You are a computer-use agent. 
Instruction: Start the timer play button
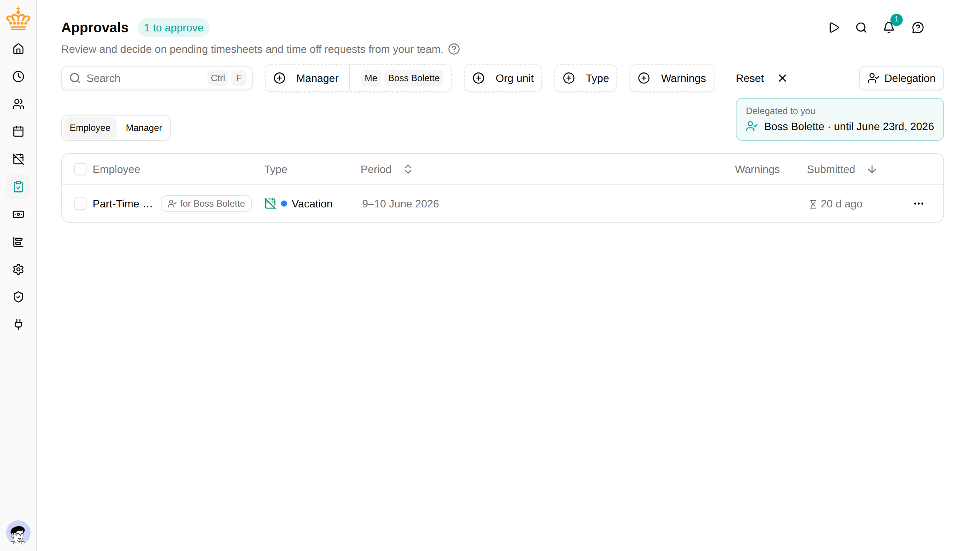tap(834, 28)
